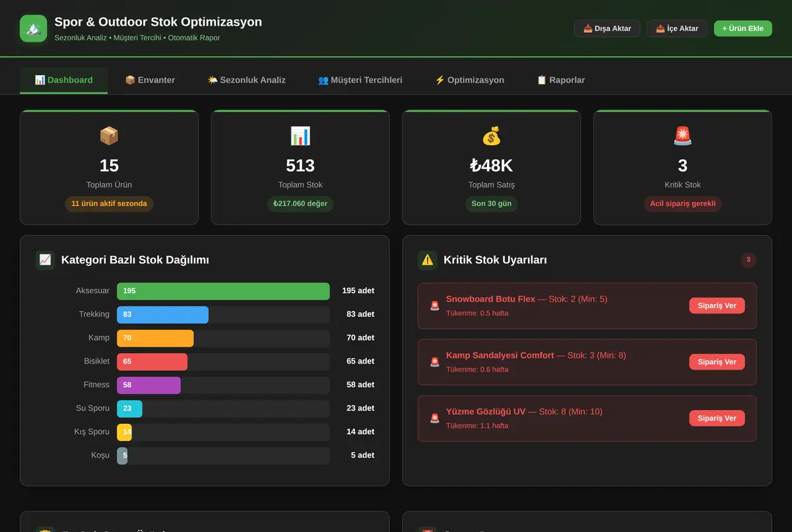
Task: Click the 'Acil sipariş gerekli' badge
Action: pyautogui.click(x=682, y=204)
